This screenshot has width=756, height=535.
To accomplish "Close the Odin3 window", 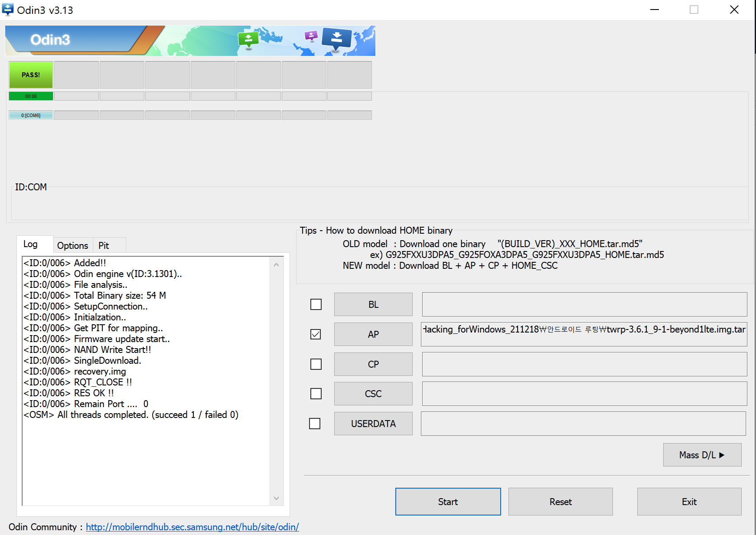I will pyautogui.click(x=734, y=10).
